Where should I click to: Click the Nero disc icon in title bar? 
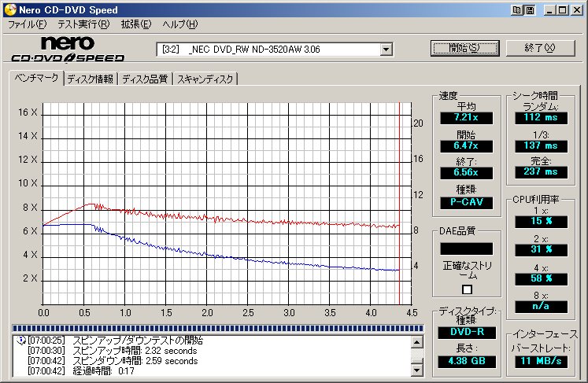(9, 9)
